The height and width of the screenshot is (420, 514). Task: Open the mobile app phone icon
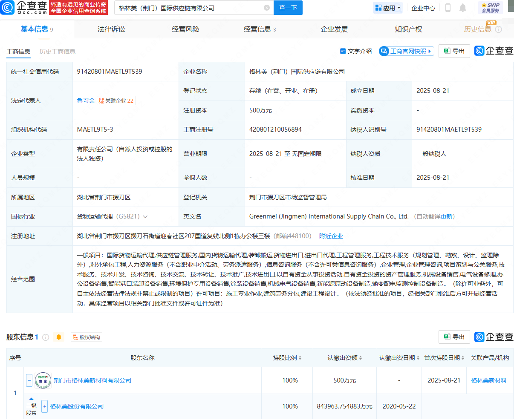[x=448, y=8]
